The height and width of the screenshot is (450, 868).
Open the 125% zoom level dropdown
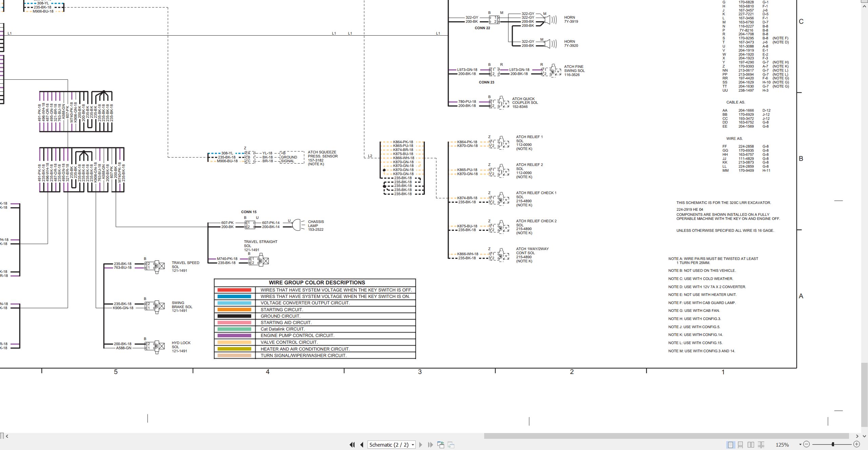tap(800, 445)
